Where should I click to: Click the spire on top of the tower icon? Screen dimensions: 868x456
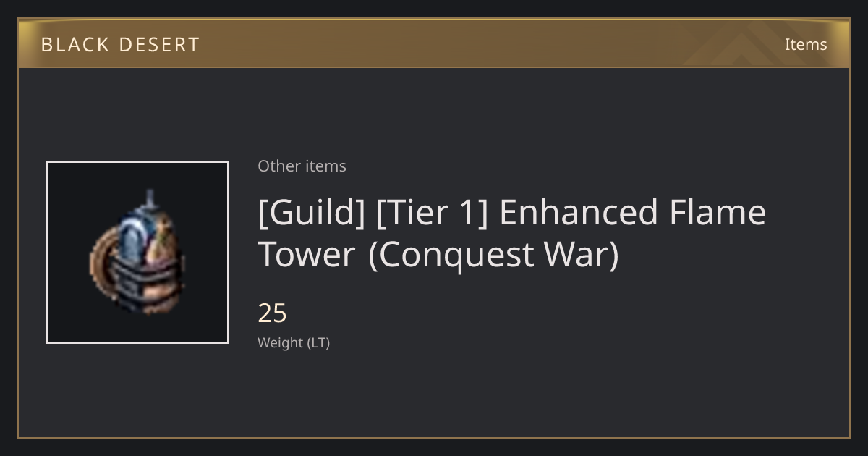coord(150,199)
